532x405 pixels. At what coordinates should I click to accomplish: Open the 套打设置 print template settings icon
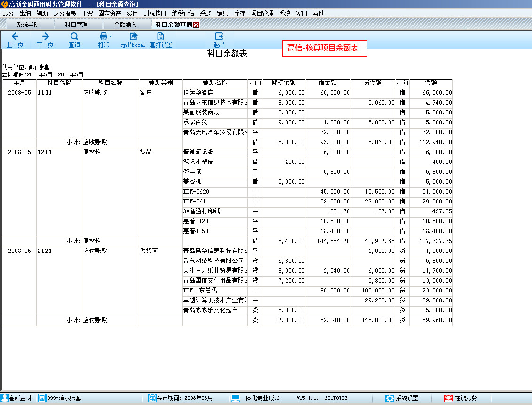[161, 37]
